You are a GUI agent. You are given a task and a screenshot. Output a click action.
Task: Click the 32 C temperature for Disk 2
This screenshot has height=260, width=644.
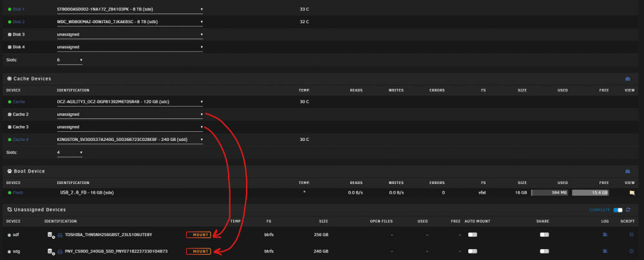(x=305, y=22)
